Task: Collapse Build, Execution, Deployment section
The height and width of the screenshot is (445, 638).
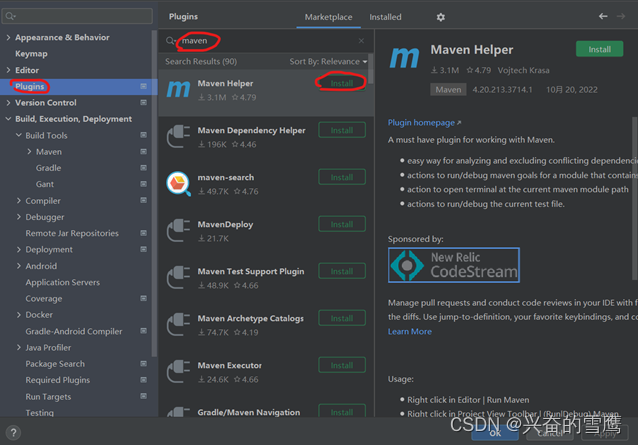Action: point(8,119)
